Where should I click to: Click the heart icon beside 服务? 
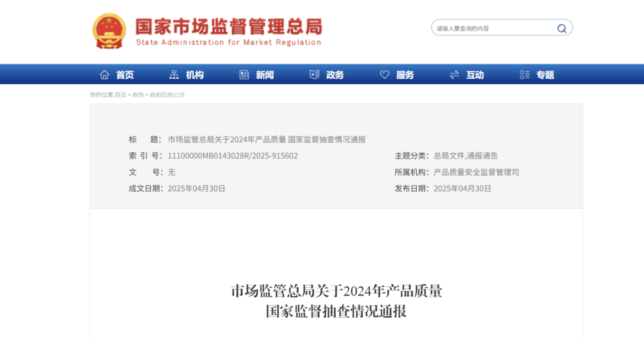(385, 75)
